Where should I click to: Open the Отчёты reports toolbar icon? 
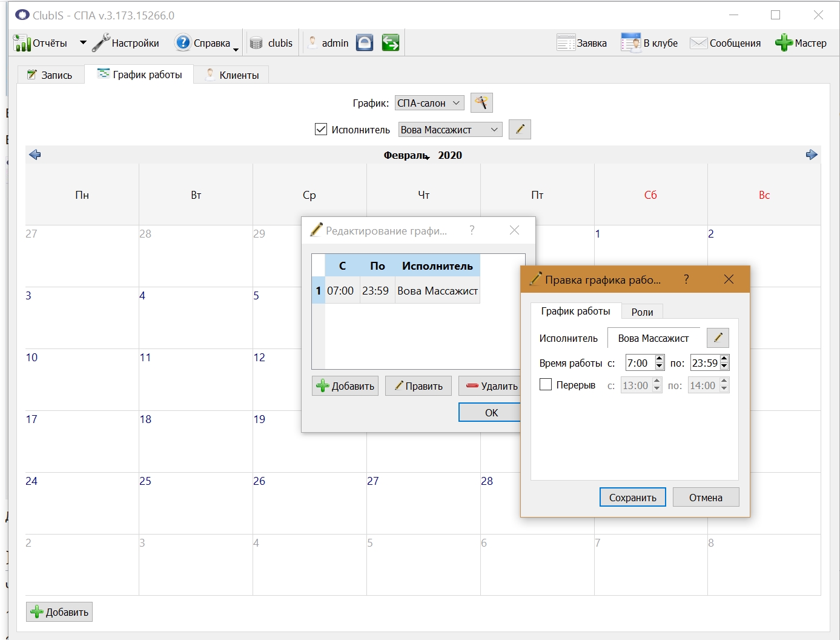click(22, 43)
